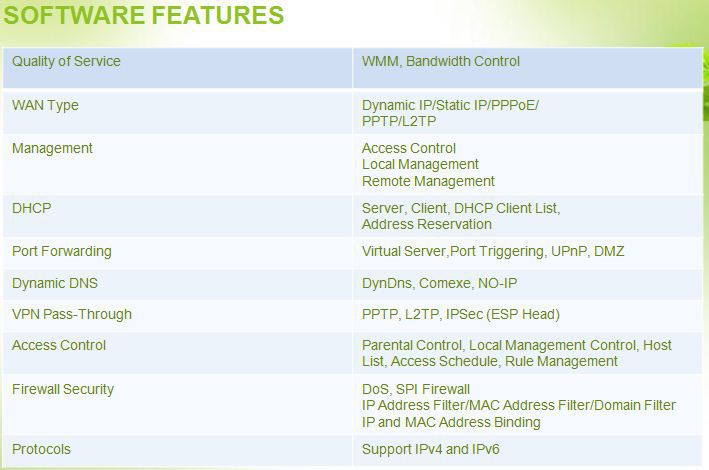
Task: Click Virtual Server, Port Triggering, UPnP, DMZ
Action: pyautogui.click(x=493, y=252)
